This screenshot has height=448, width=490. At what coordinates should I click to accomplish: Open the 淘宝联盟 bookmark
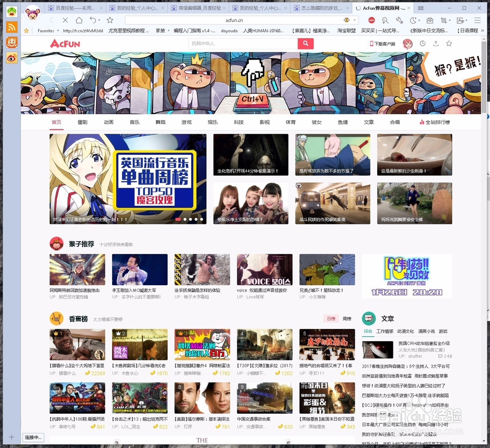(x=346, y=31)
